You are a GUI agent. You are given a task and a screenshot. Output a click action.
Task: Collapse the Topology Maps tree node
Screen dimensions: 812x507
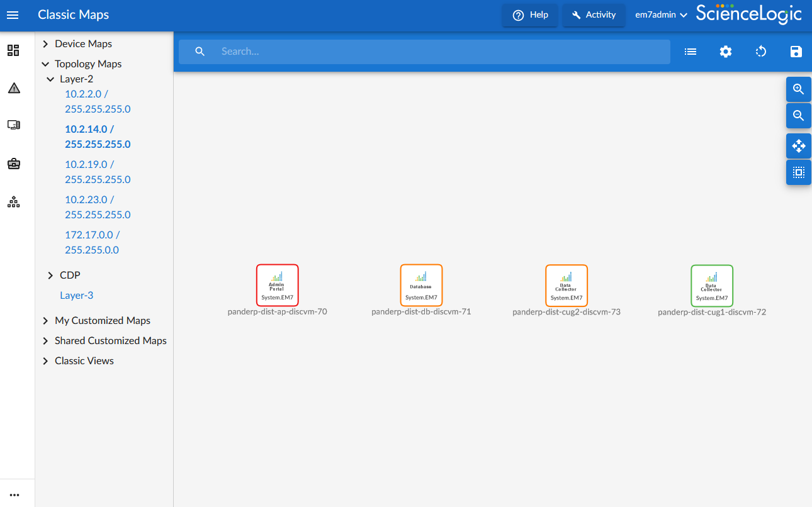click(x=45, y=64)
